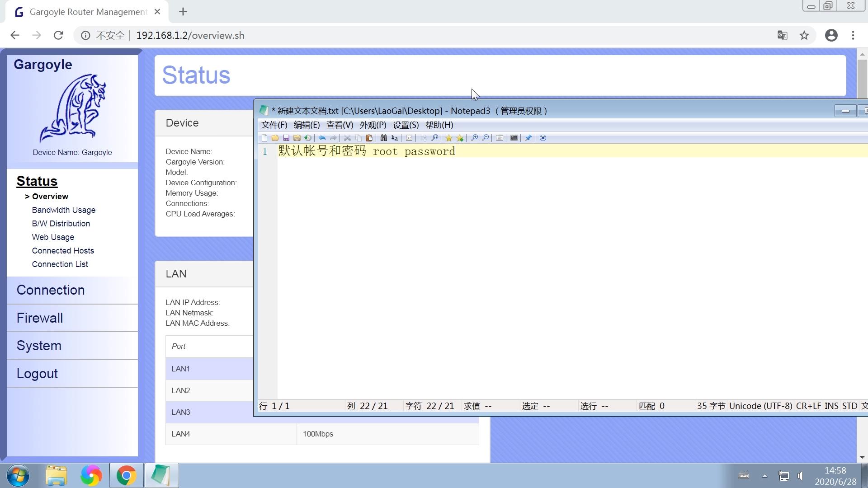Open the Bandwidth Usage link
The image size is (868, 488).
[64, 210]
